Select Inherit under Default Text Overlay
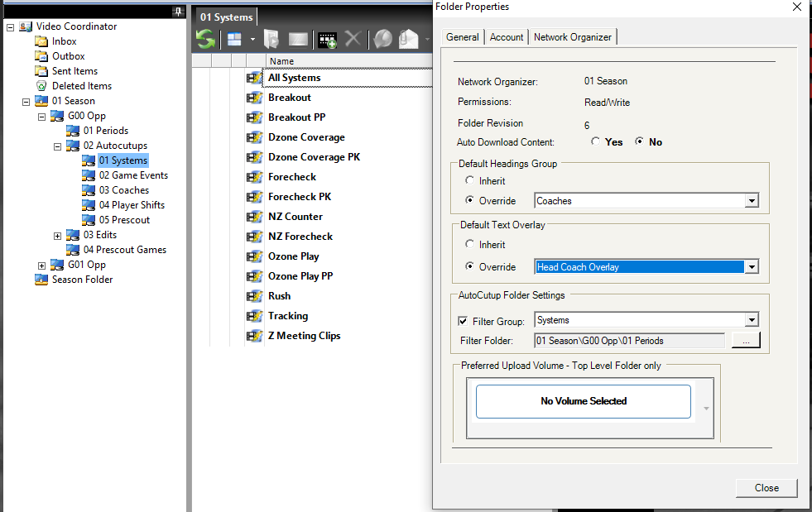Viewport: 812px width, 512px height. [x=469, y=244]
